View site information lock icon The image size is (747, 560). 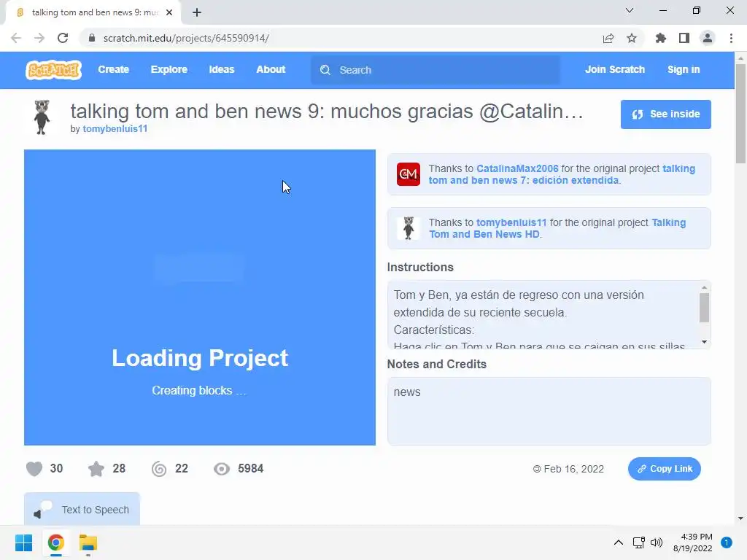pos(92,38)
